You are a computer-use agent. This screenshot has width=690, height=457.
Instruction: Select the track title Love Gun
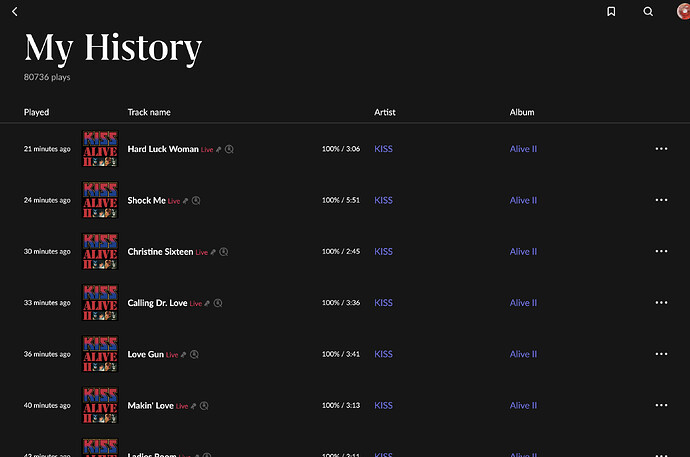point(146,354)
